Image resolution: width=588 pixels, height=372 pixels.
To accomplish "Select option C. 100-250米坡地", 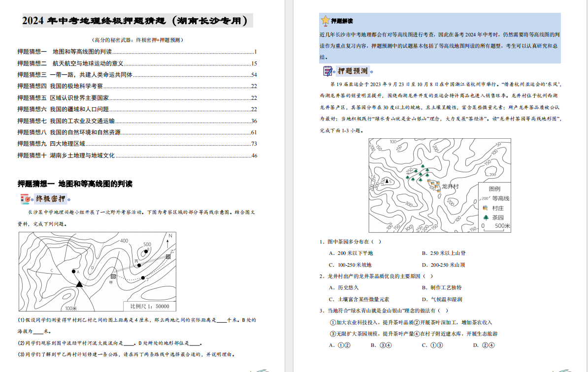I will (350, 265).
